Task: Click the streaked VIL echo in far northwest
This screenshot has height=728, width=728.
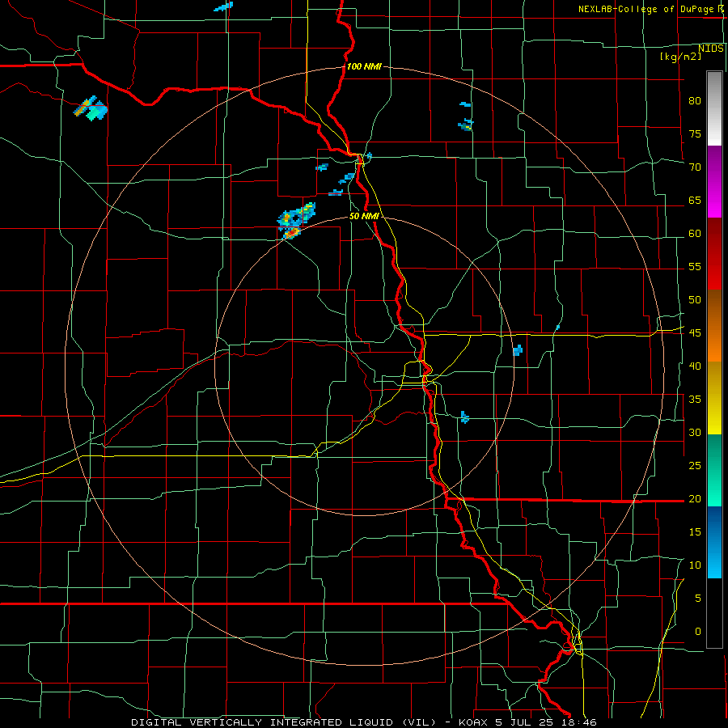Action: tap(91, 108)
